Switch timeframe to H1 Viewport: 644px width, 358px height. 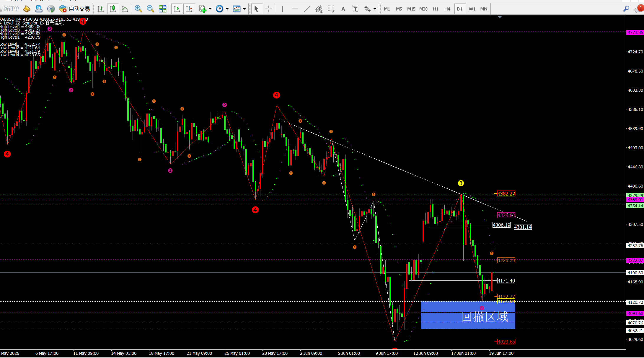tap(435, 9)
